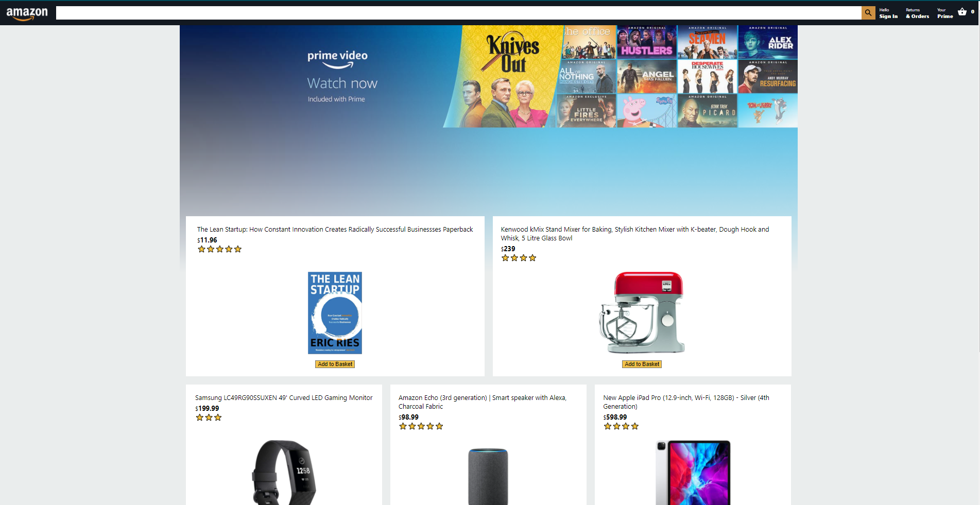The height and width of the screenshot is (505, 980).
Task: Open Your Prime link
Action: coord(945,13)
